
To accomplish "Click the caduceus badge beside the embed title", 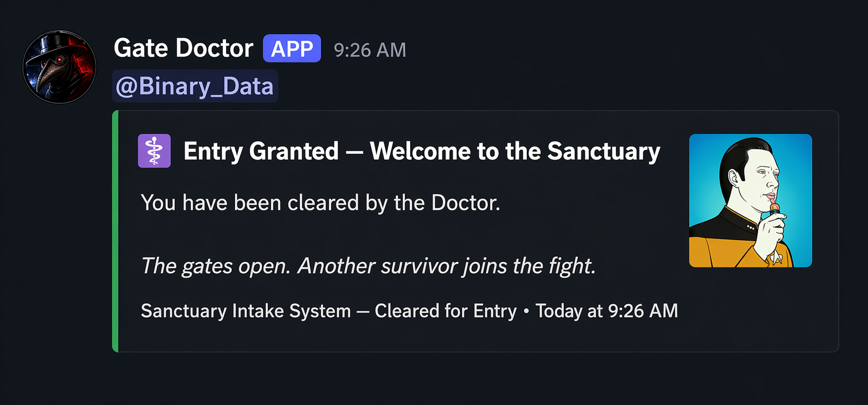I will [x=154, y=150].
